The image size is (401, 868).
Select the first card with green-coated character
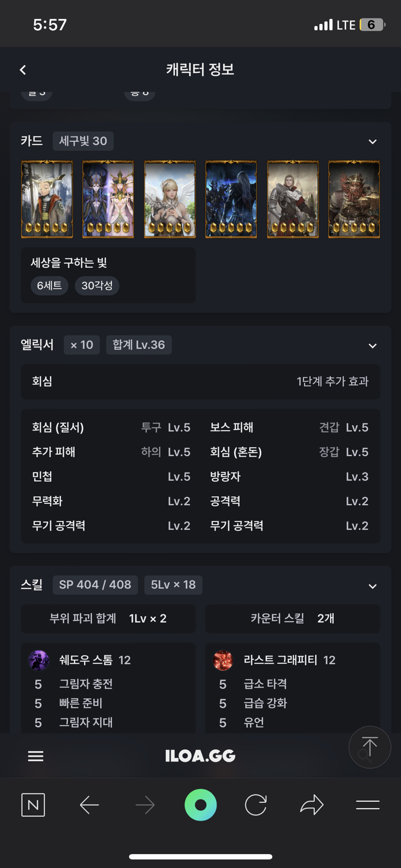pyautogui.click(x=47, y=199)
